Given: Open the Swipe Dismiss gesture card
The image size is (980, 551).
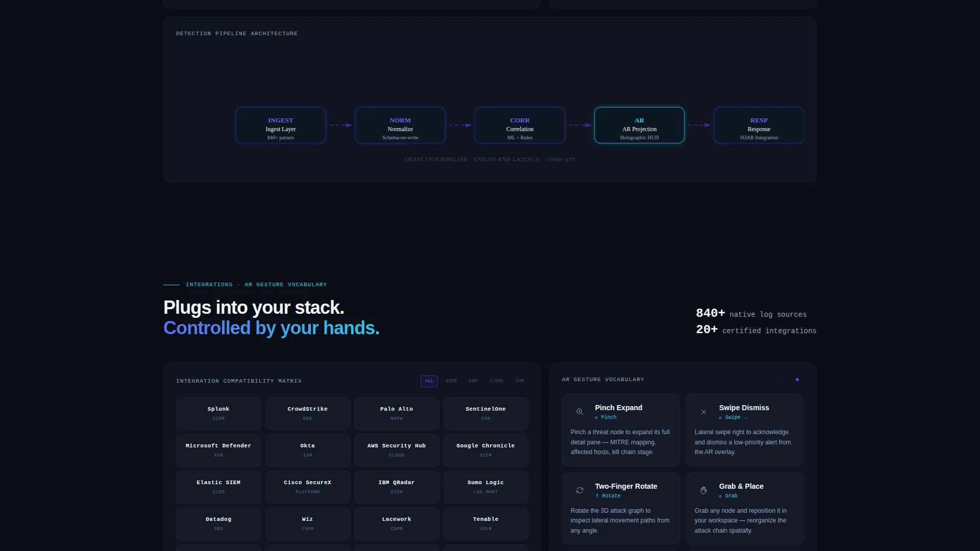Looking at the screenshot, I should coord(745,430).
